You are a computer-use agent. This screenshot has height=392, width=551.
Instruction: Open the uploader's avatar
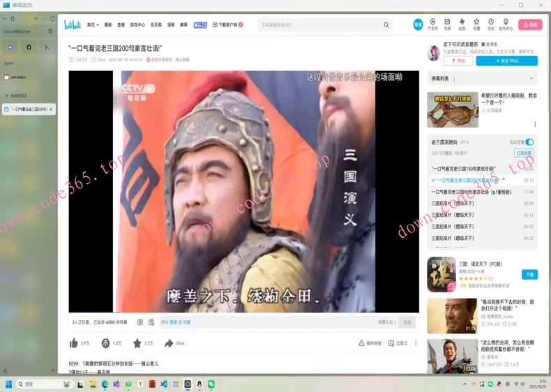433,53
